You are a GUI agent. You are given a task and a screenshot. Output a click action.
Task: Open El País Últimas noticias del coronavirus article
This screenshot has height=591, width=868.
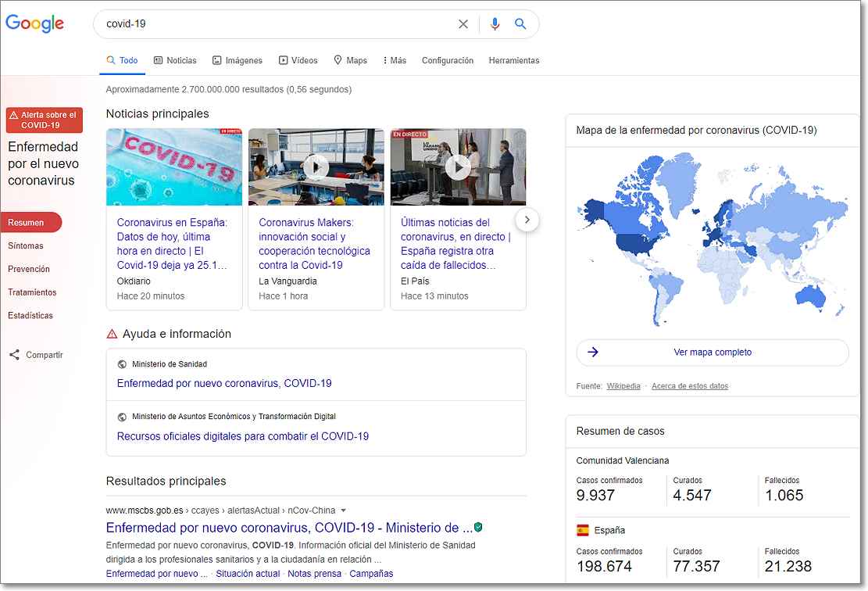click(x=455, y=244)
